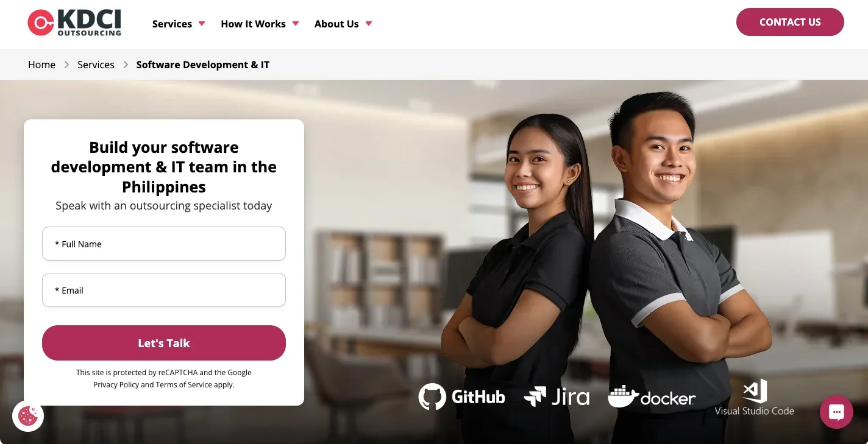Open the About Us menu item
Viewport: 868px width, 444px height.
coord(336,24)
